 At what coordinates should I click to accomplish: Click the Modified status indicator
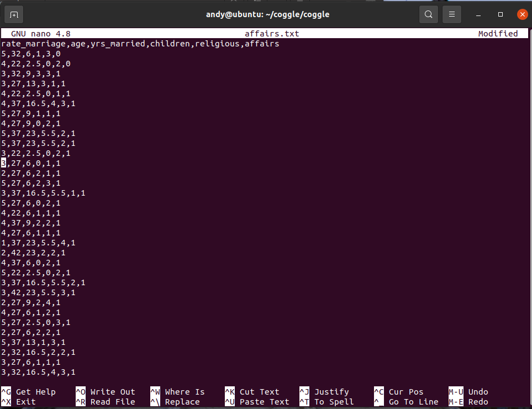pyautogui.click(x=498, y=34)
